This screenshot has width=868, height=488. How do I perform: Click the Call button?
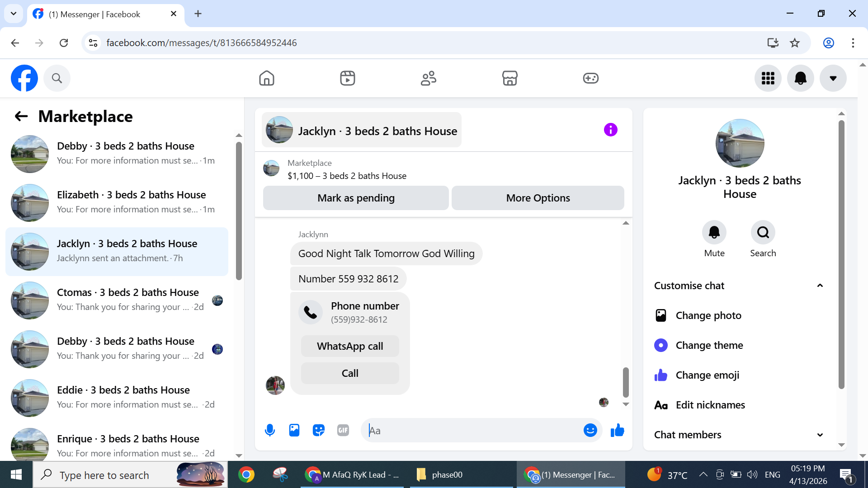[350, 373]
